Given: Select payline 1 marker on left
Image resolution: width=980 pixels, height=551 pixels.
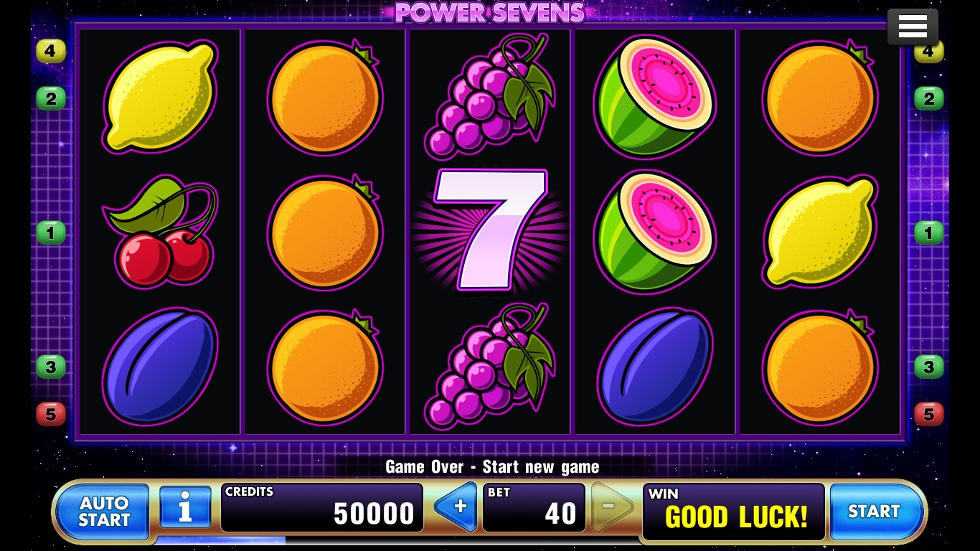Looking at the screenshot, I should [50, 232].
